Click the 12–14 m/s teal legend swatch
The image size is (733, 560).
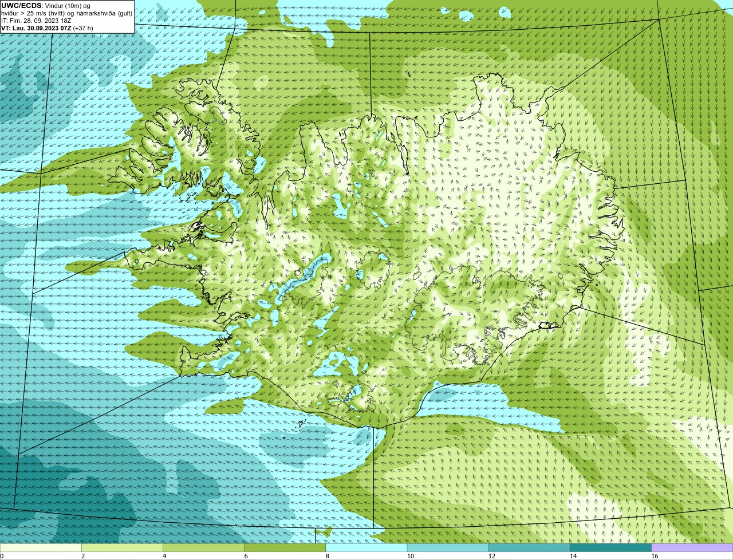[529, 548]
